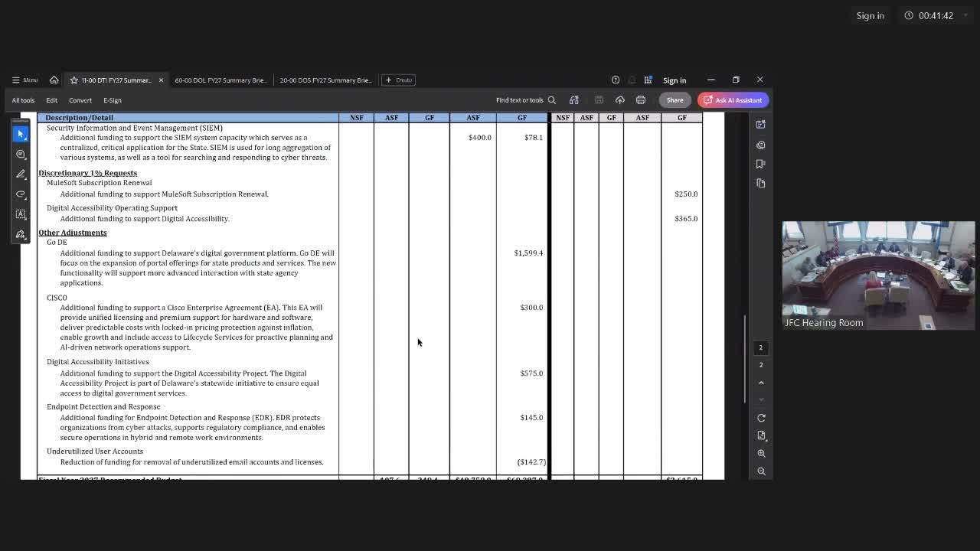Open the E-Sign menu item
The image size is (980, 551).
[113, 100]
